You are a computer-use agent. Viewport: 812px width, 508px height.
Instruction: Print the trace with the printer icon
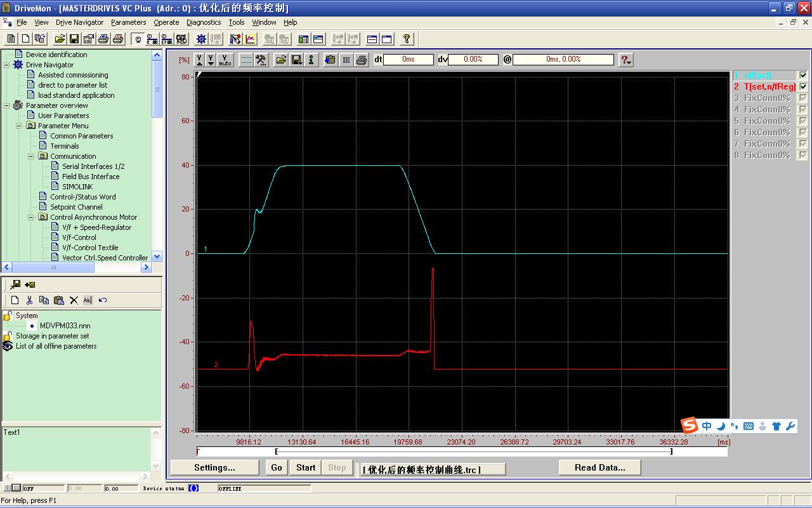pyautogui.click(x=362, y=60)
